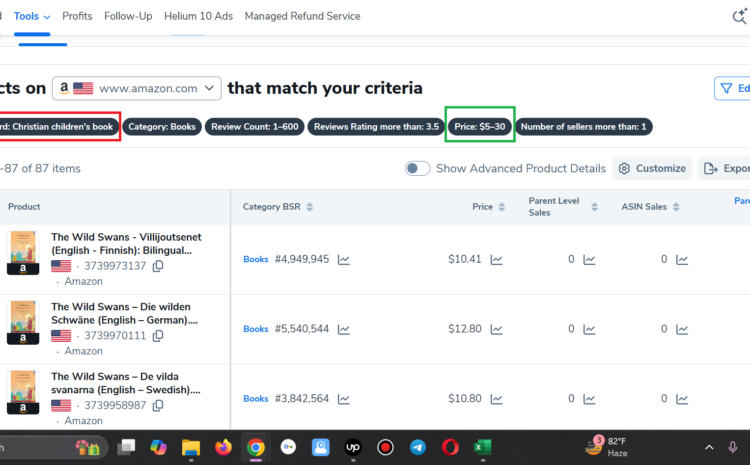The image size is (750, 465).
Task: Open Parent Level Sales chart for Finnish edition
Action: (589, 260)
